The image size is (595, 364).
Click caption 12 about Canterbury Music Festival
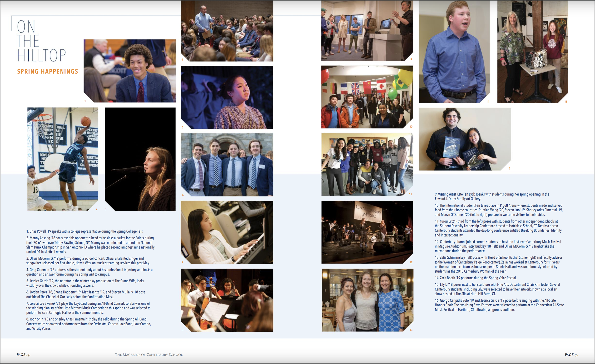[498, 246]
